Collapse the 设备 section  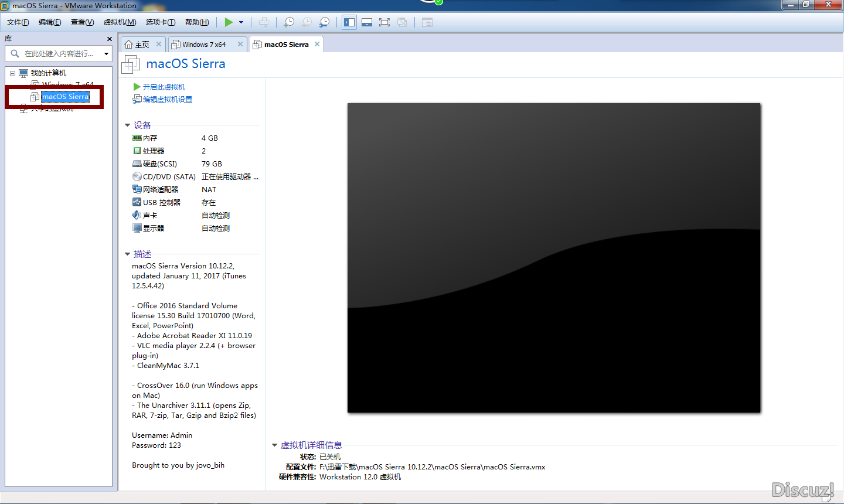pos(127,125)
